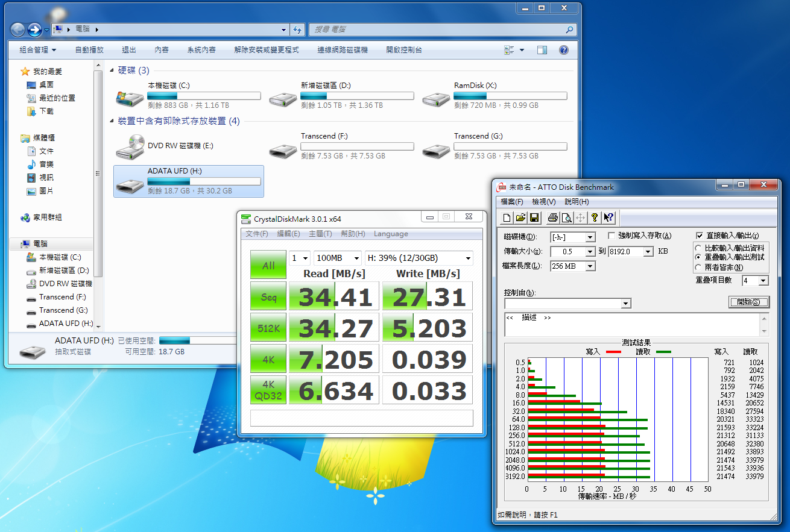Open the 磁碟機 [-h-] drive dropdown
The width and height of the screenshot is (790, 532).
(590, 237)
